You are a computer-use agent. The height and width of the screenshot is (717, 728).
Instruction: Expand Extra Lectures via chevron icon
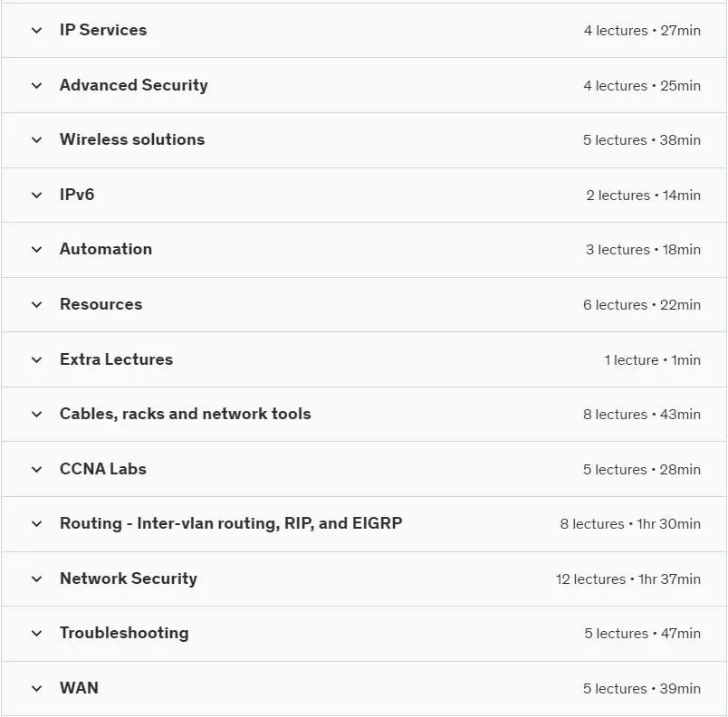click(x=37, y=359)
